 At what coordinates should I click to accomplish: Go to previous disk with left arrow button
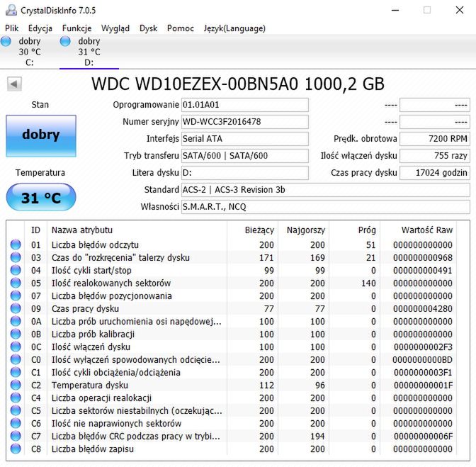pos(14,84)
